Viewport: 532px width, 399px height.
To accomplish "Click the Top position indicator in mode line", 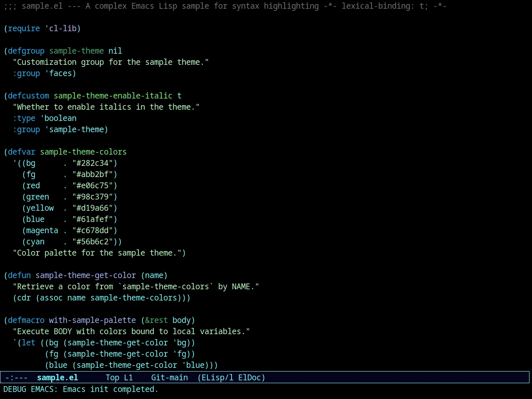I will [112, 377].
